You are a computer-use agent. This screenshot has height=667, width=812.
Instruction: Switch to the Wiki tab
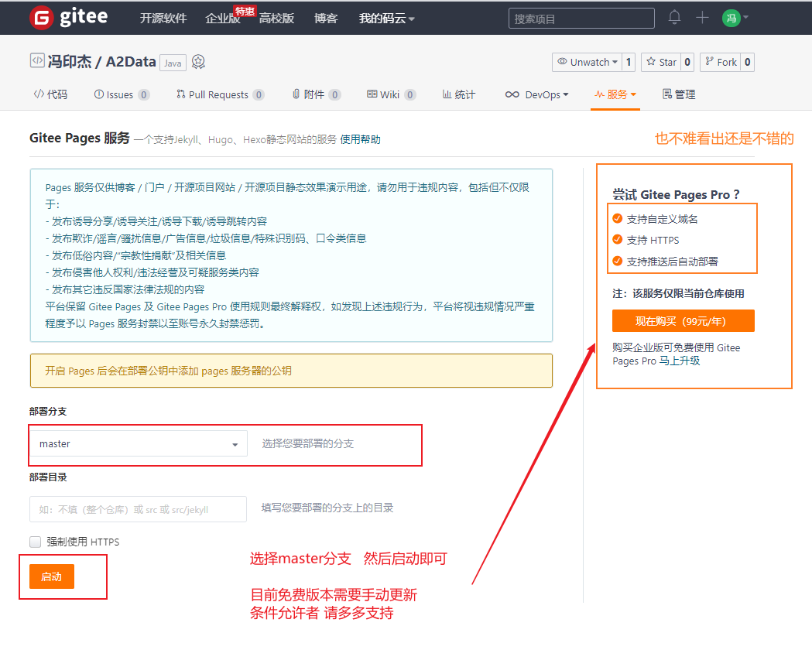391,94
